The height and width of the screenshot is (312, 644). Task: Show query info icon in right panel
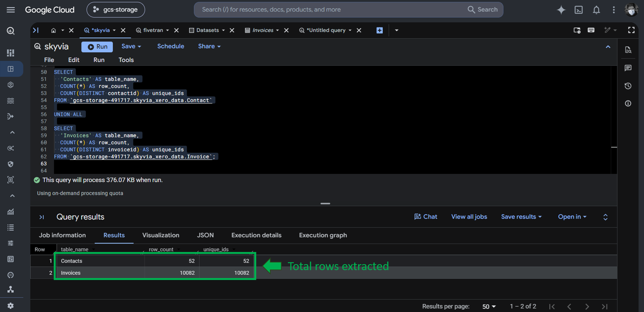628,104
